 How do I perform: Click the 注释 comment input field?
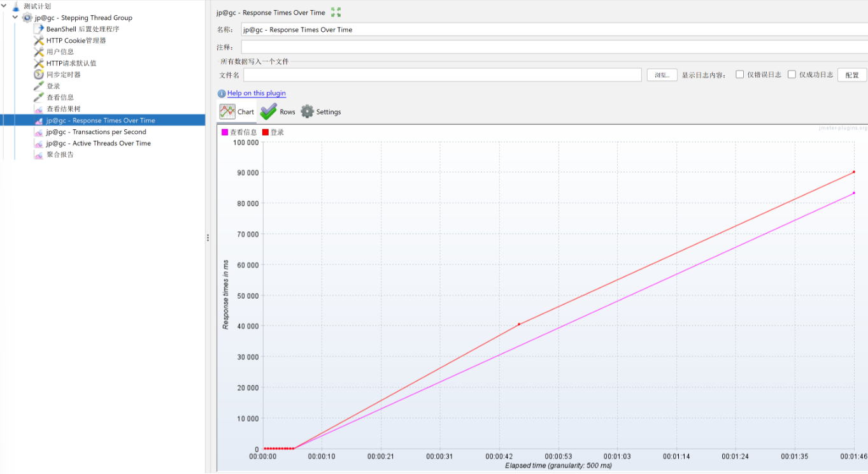coord(554,47)
